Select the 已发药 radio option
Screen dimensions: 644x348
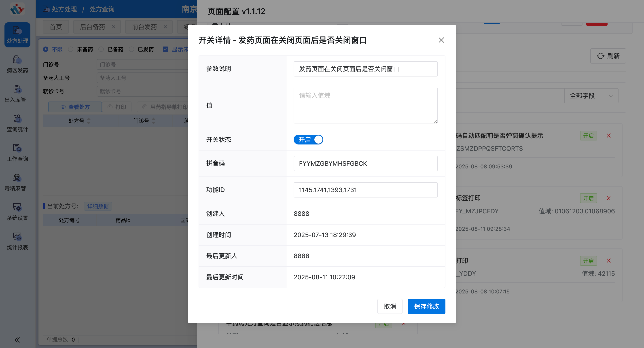click(131, 49)
